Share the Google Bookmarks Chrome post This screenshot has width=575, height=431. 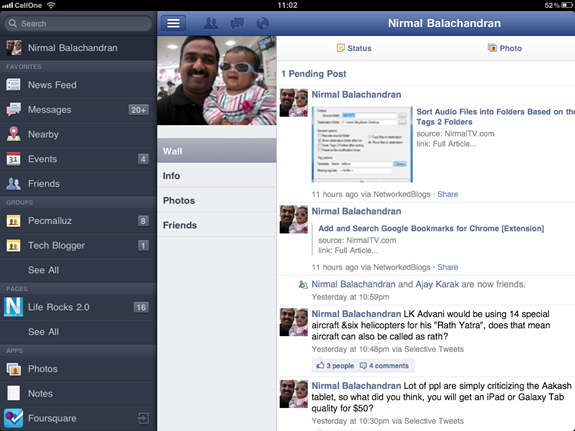pyautogui.click(x=447, y=267)
